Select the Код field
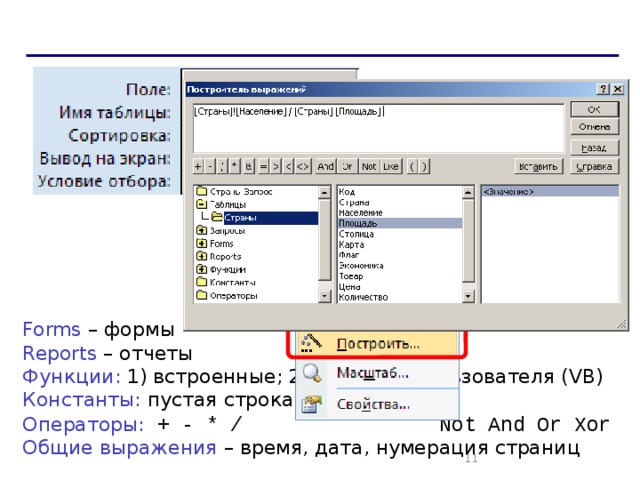 tap(400, 191)
